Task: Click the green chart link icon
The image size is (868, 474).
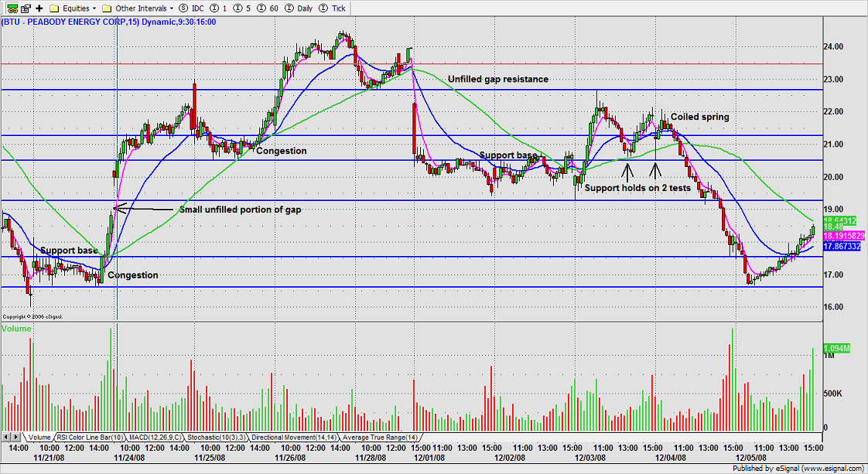Action: [12, 9]
